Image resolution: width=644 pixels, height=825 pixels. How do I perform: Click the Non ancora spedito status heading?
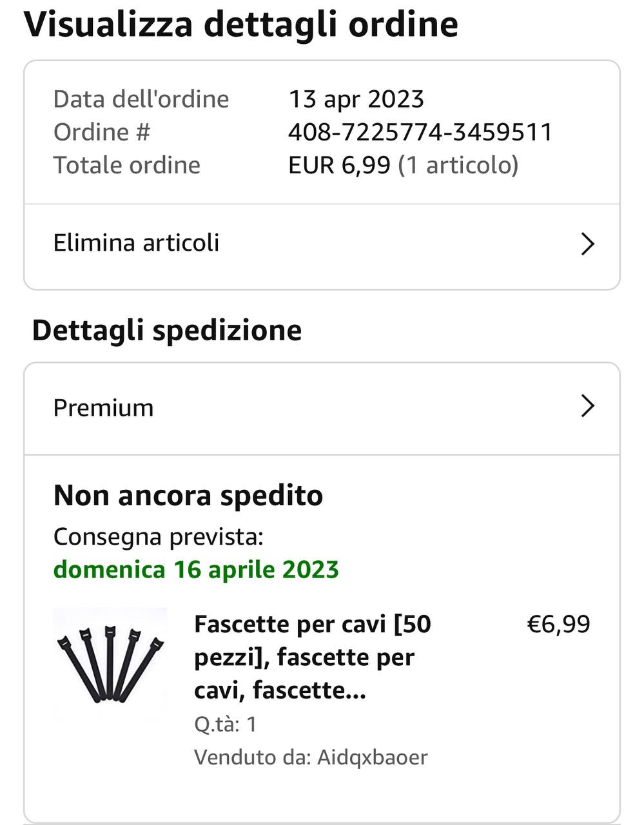188,496
